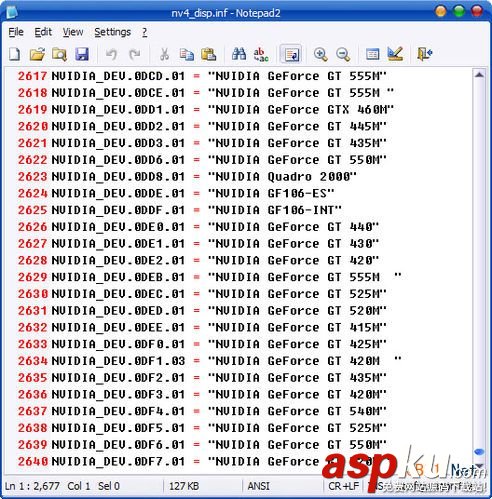492x499 pixels.
Task: Click the line "NVIDIA GeForce GT 415M"
Action: click(219, 327)
